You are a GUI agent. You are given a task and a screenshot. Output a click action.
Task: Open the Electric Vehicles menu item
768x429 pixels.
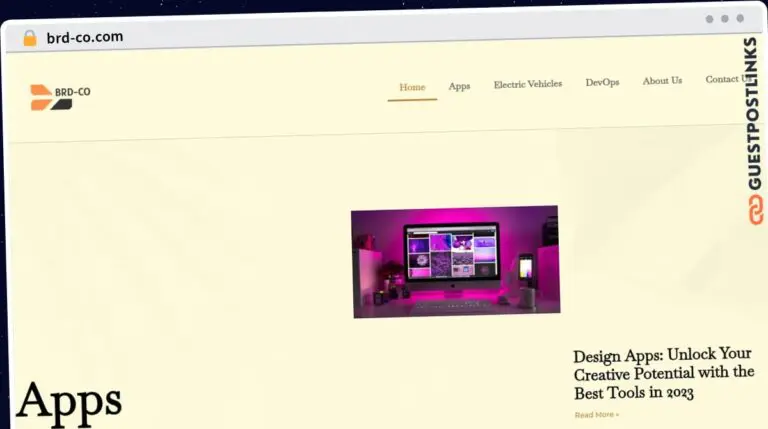[527, 84]
